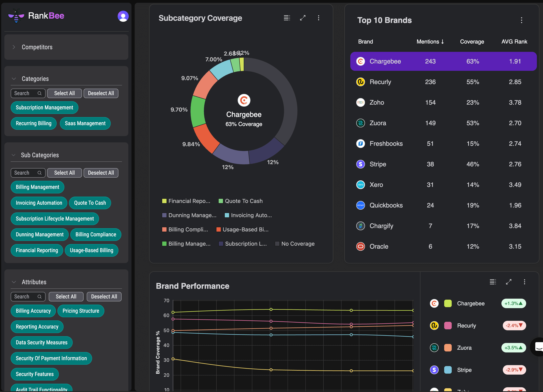The width and height of the screenshot is (543, 392).
Task: Click the RankBee bee logo
Action: 16,16
